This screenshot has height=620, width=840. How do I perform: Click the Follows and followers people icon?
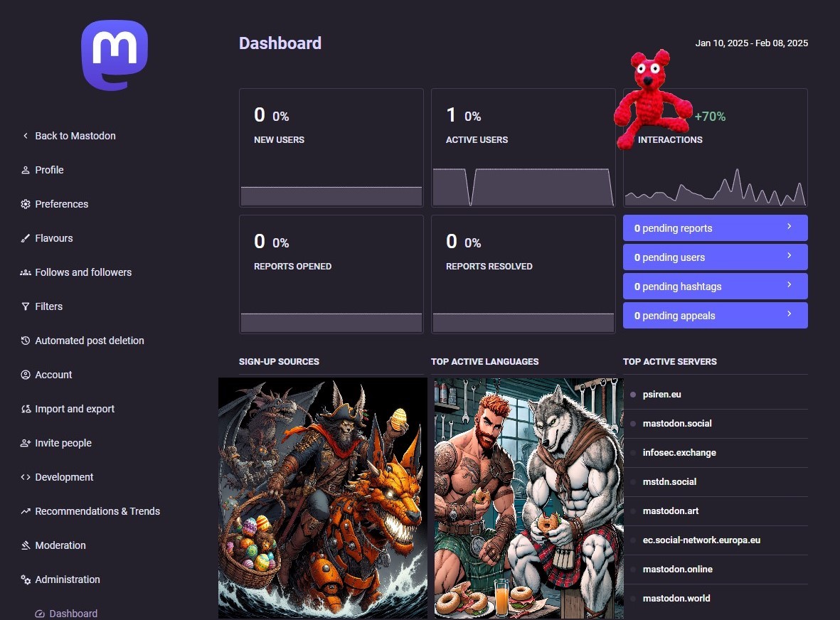pos(25,272)
